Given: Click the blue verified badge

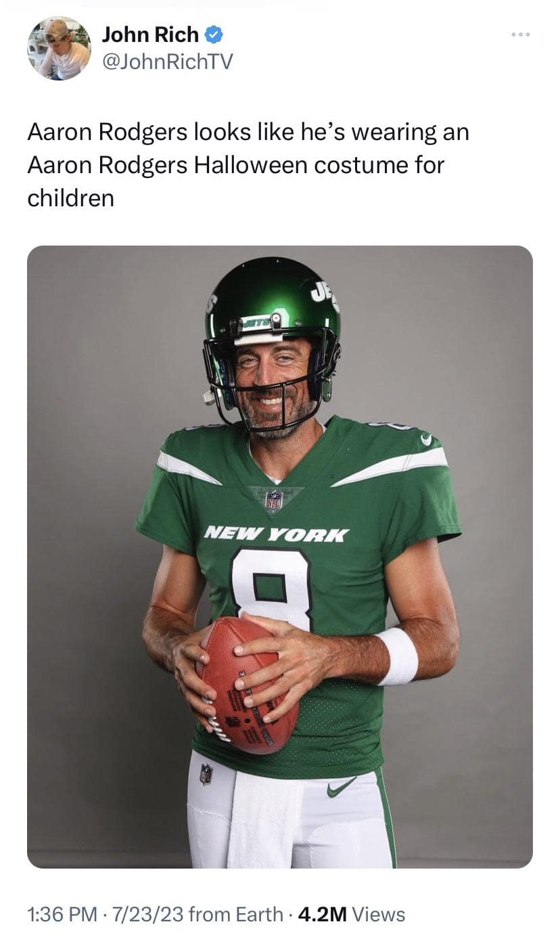Looking at the screenshot, I should click(x=214, y=34).
